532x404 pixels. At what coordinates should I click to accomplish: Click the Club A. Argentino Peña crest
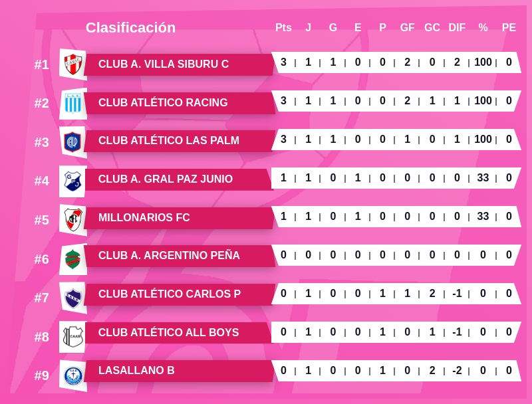click(x=72, y=258)
